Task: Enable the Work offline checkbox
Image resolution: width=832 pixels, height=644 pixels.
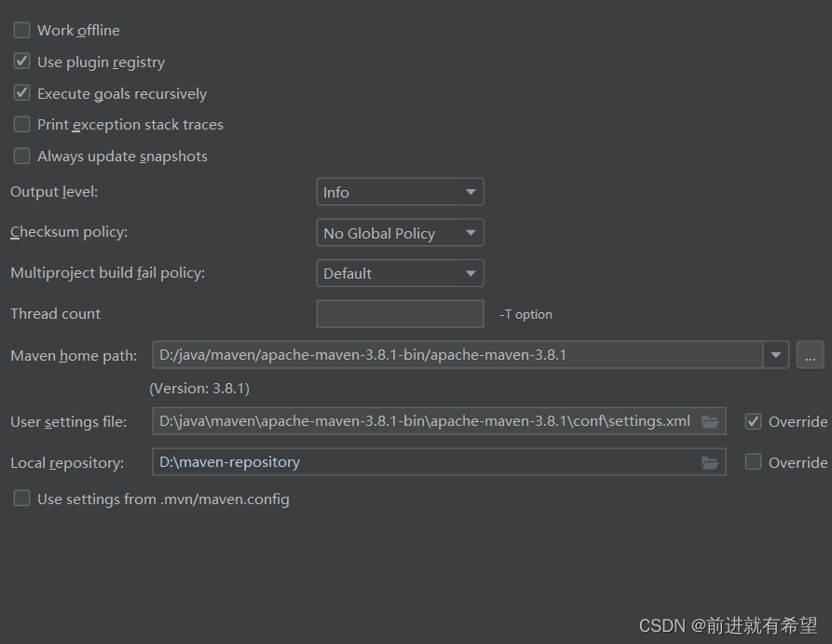Action: pyautogui.click(x=21, y=30)
